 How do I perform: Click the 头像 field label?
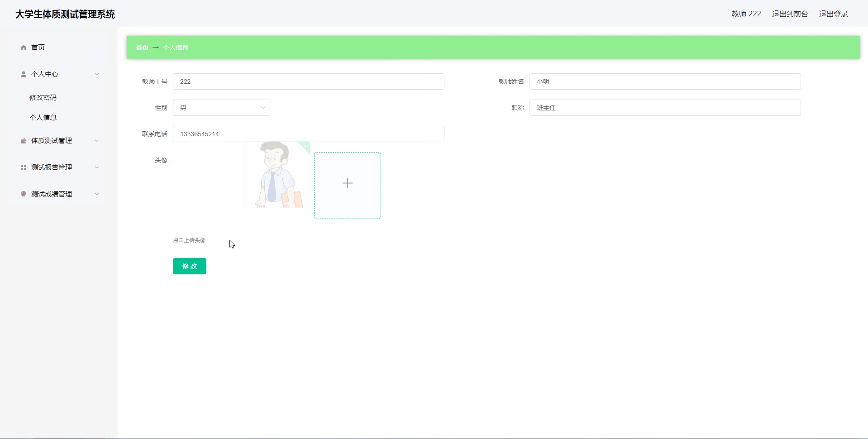[x=161, y=160]
